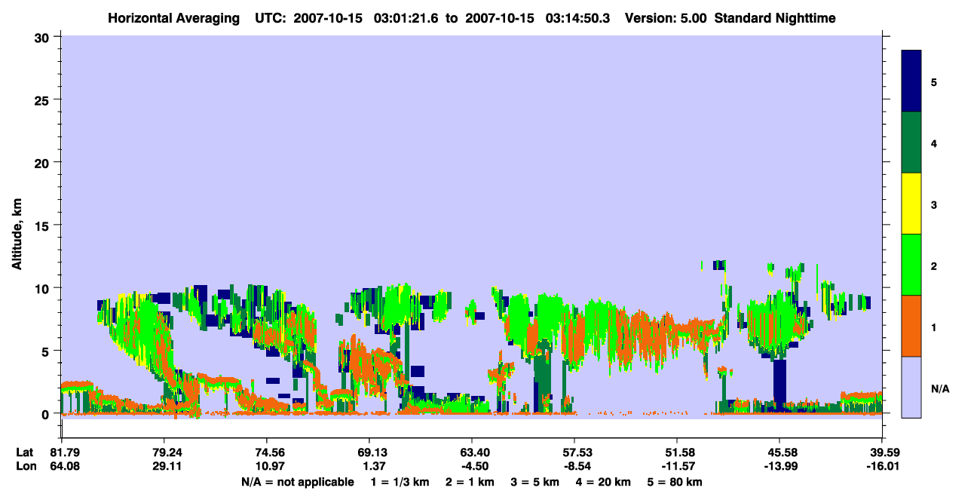This screenshot has width=980, height=503.
Task: Click 'Version: 5.00' text
Action: click(x=666, y=18)
